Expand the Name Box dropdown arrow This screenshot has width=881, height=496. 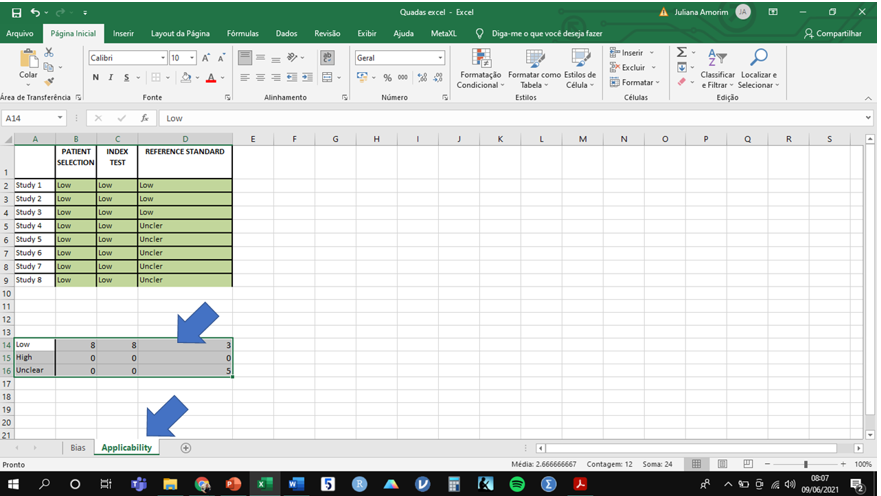pyautogui.click(x=60, y=118)
